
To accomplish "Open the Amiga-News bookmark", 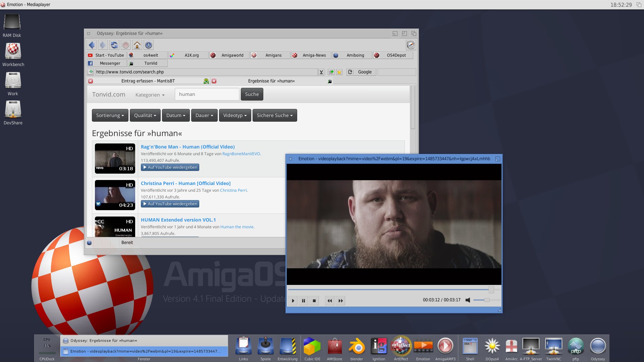I will pyautogui.click(x=314, y=55).
